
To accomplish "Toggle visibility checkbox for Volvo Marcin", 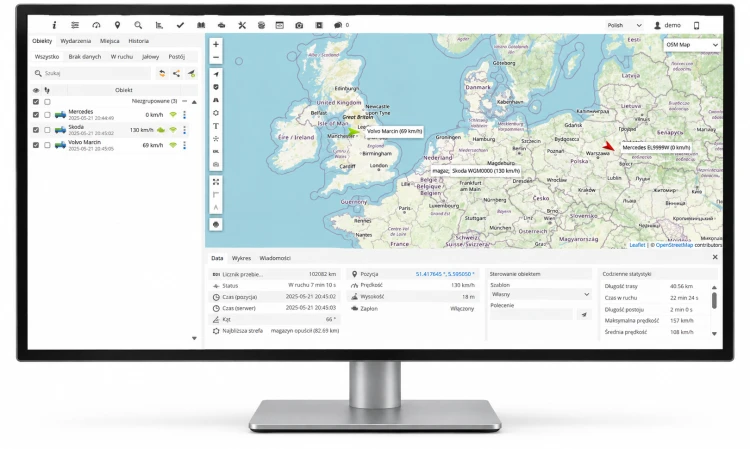I will coord(36,145).
